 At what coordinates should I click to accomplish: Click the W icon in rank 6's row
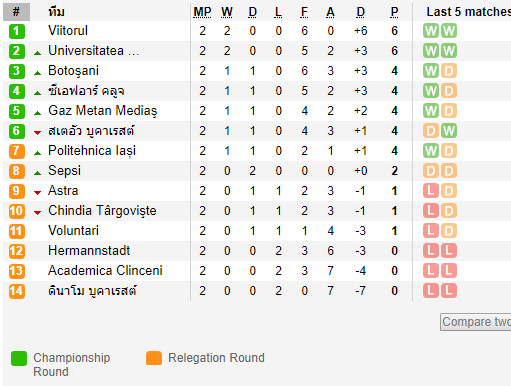(449, 131)
